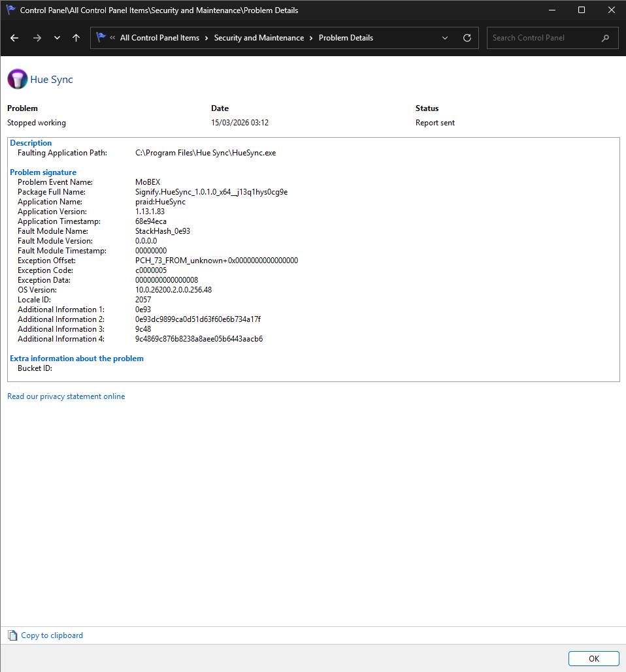Click the forward navigation arrow
The image size is (626, 672).
coord(37,38)
